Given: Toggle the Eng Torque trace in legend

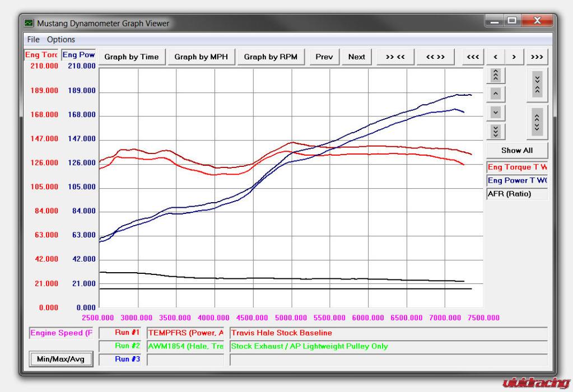Looking at the screenshot, I should pos(516,167).
